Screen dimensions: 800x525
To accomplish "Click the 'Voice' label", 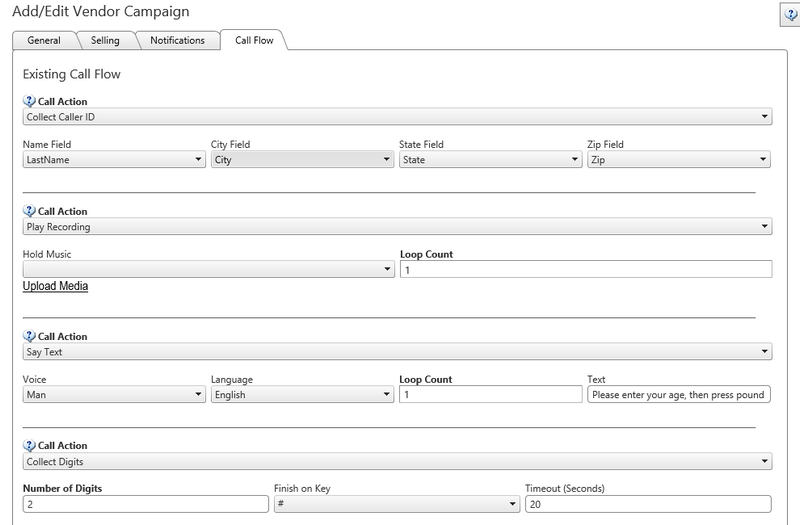I will pos(34,379).
